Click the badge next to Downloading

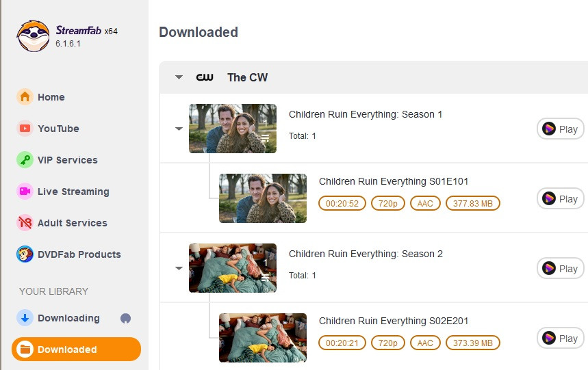click(125, 318)
